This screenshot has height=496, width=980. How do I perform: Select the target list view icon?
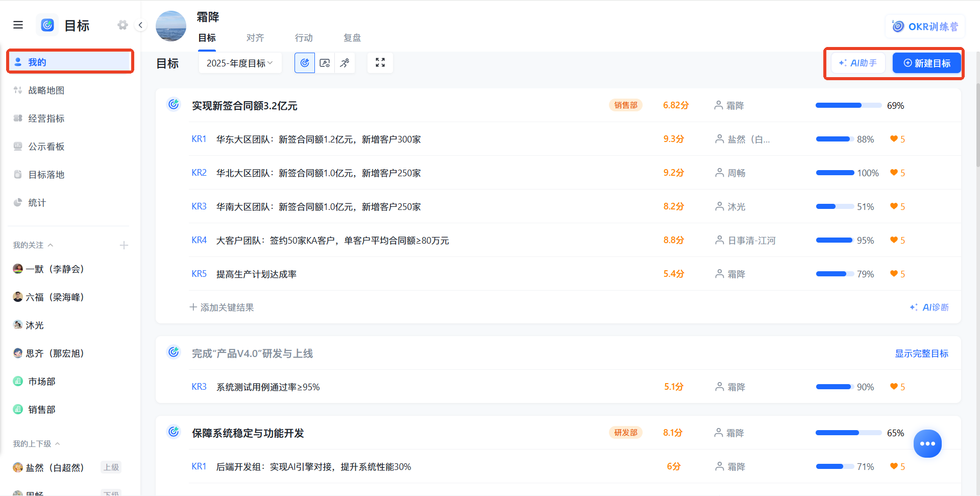[305, 63]
